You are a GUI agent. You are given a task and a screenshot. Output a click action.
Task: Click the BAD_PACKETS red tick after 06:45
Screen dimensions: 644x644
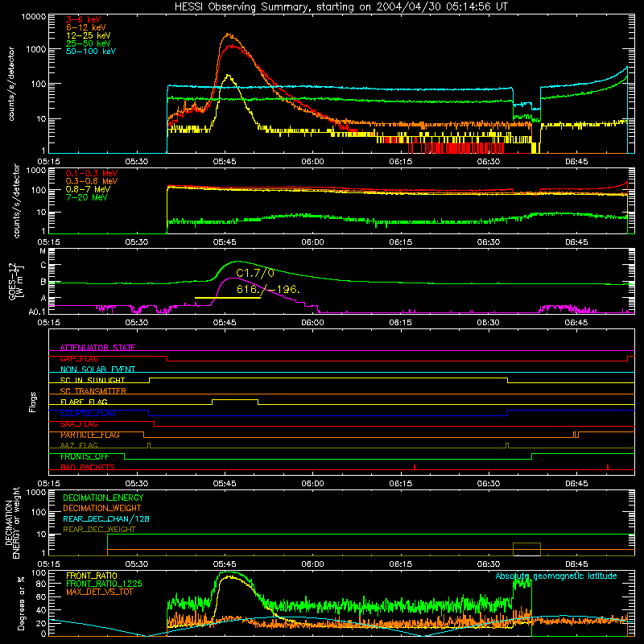coord(608,467)
